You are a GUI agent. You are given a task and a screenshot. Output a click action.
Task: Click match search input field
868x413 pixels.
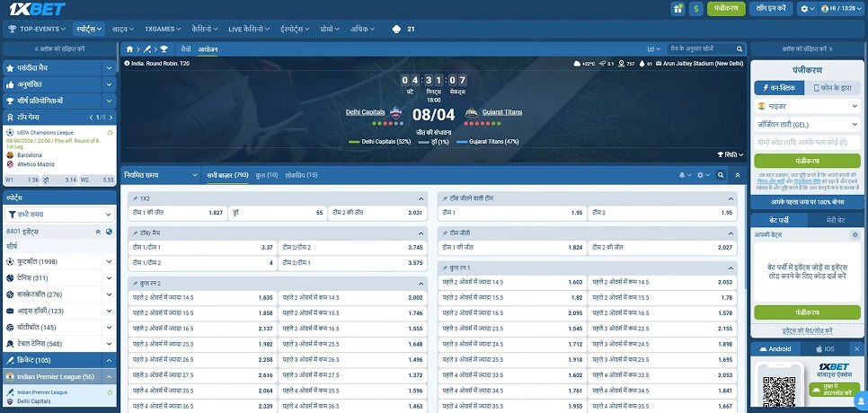point(701,48)
